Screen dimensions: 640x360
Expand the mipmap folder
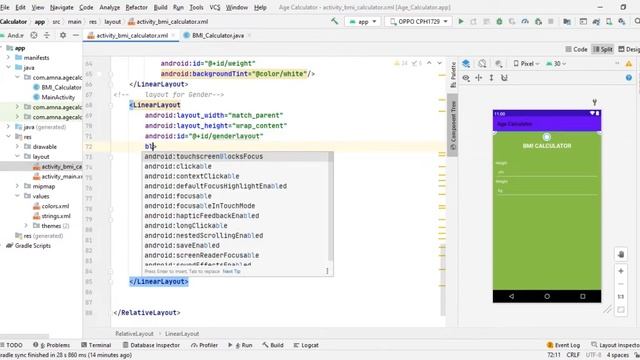(17, 186)
